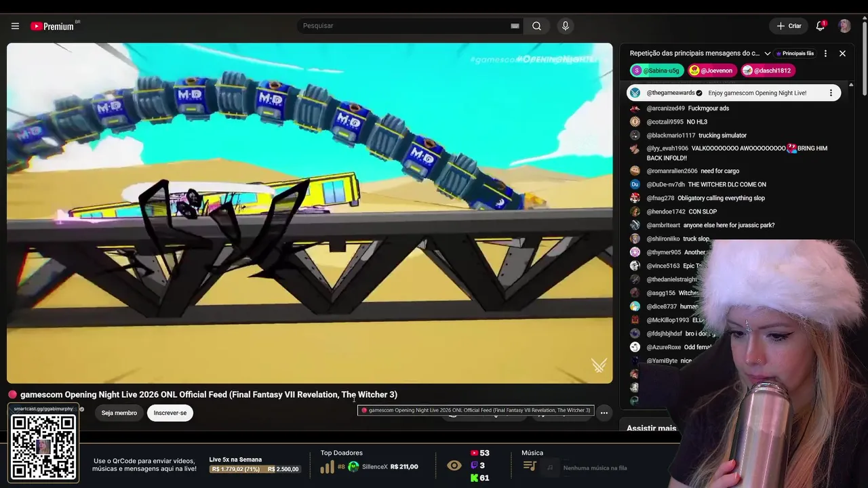Select the @daschi1812 top fan chip
This screenshot has height=488, width=868.
(x=768, y=70)
